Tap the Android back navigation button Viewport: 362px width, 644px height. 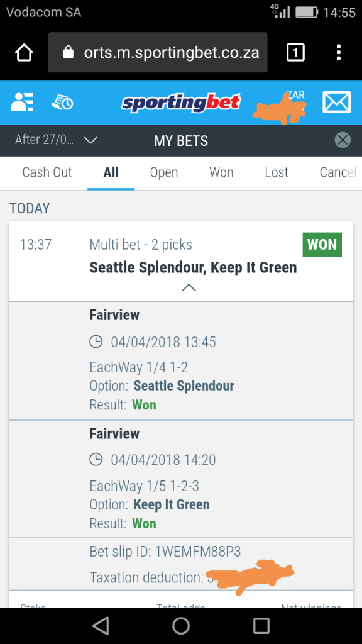(x=101, y=626)
